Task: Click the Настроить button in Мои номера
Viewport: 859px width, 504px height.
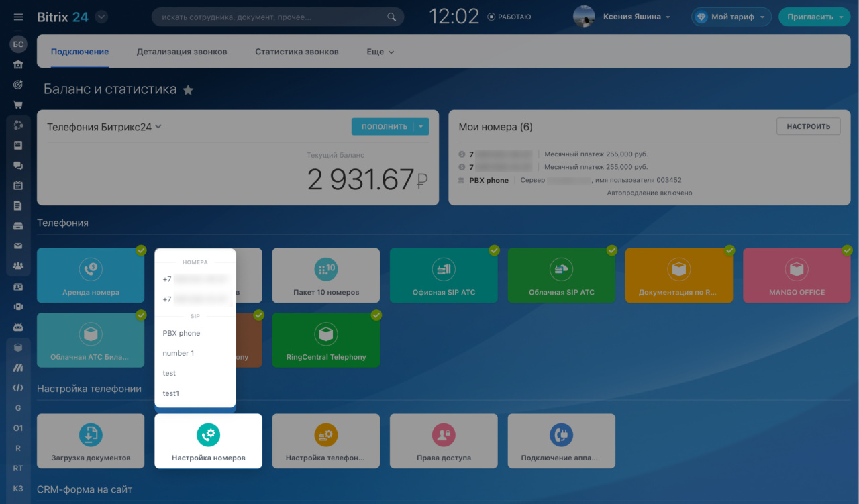Action: (x=809, y=126)
